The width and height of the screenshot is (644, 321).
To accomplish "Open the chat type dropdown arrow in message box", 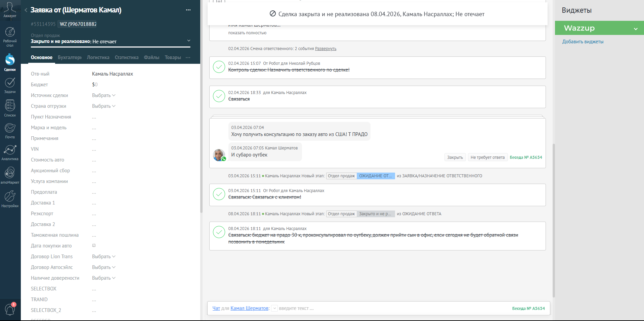I will [x=274, y=308].
